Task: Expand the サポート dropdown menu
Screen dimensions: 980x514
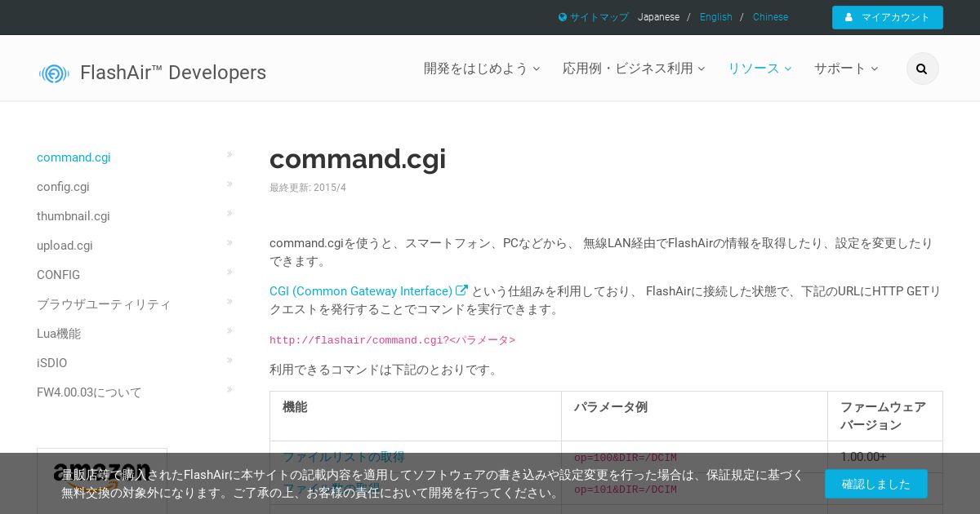Action: (x=846, y=69)
